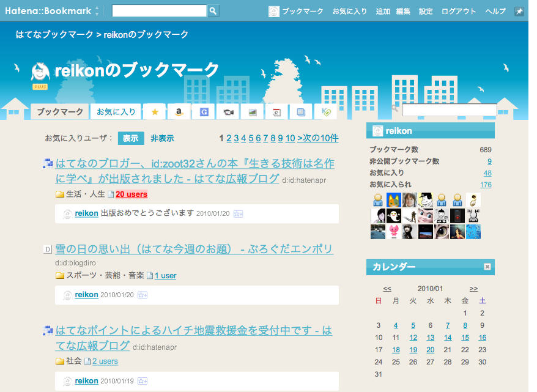Select the ブックマーク tab
The width and height of the screenshot is (537, 392).
click(x=60, y=112)
